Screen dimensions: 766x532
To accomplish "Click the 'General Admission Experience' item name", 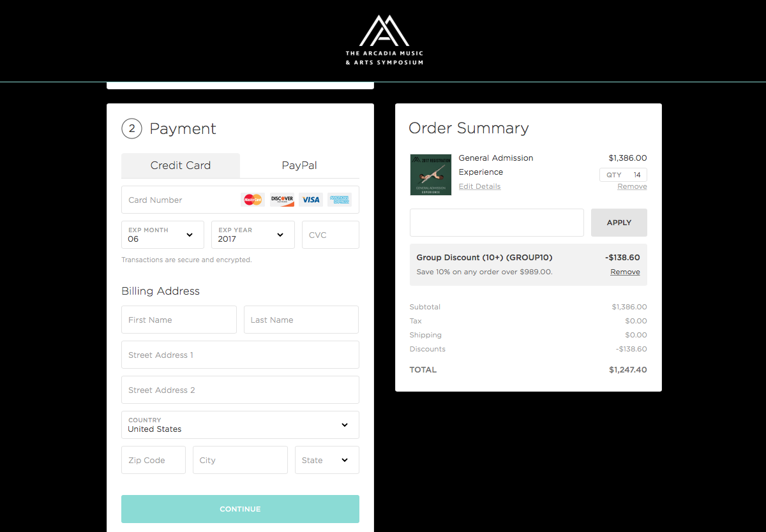I will point(496,165).
